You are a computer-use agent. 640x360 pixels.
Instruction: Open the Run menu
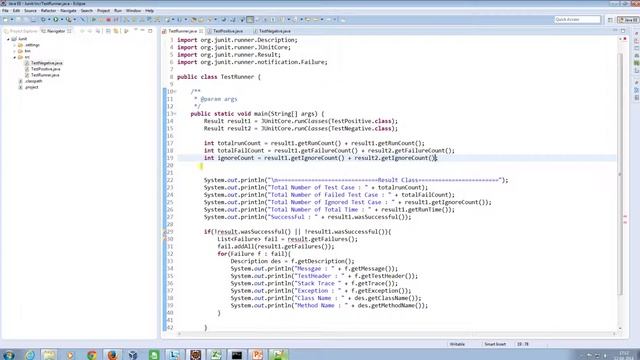pyautogui.click(x=118, y=11)
